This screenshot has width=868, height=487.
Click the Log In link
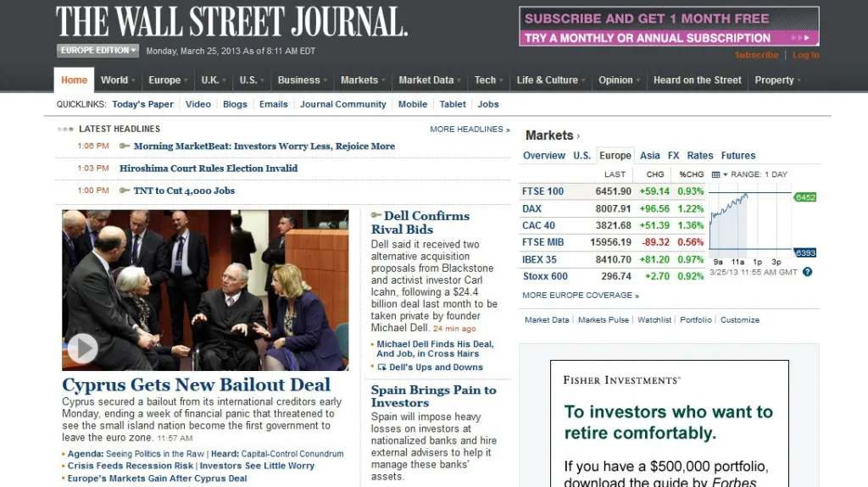(x=805, y=55)
